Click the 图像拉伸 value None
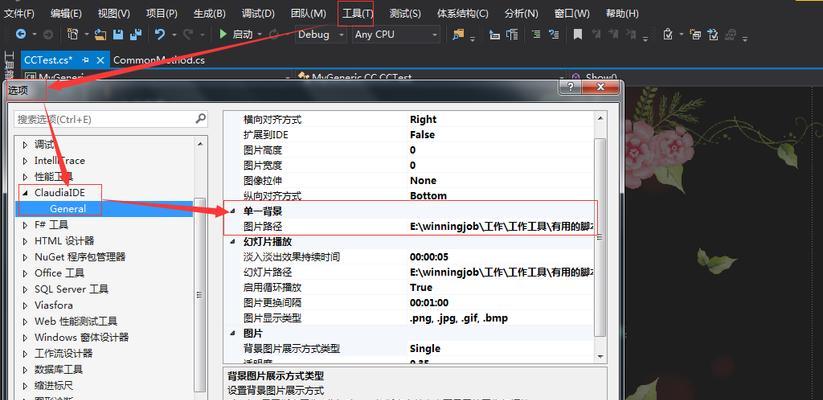Viewport: 823px width, 400px height. click(423, 181)
